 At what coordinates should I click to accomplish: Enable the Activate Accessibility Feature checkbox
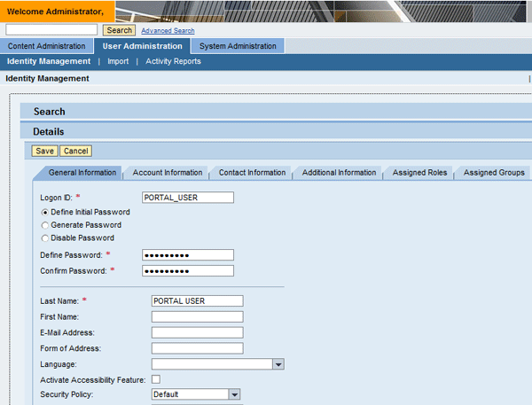156,379
